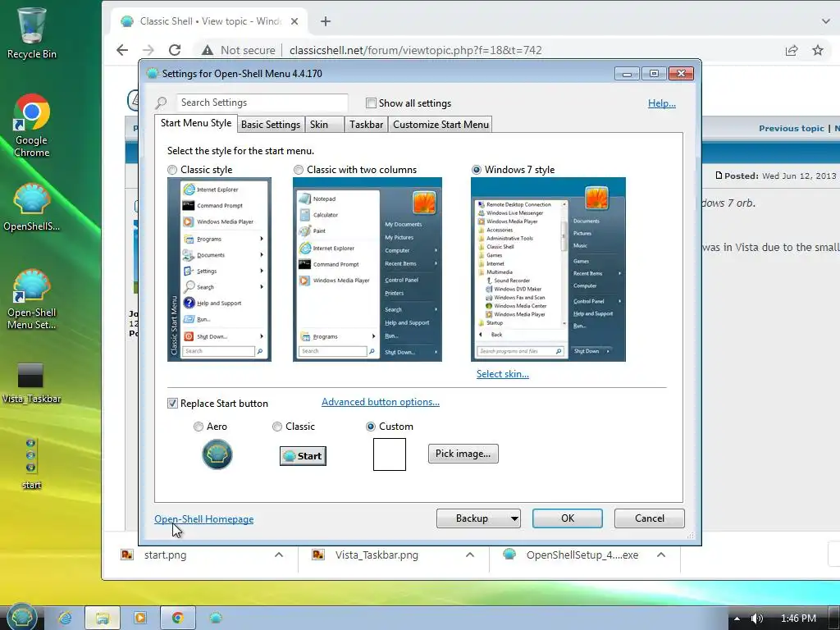Click the Classic Start button preview

[x=303, y=456]
